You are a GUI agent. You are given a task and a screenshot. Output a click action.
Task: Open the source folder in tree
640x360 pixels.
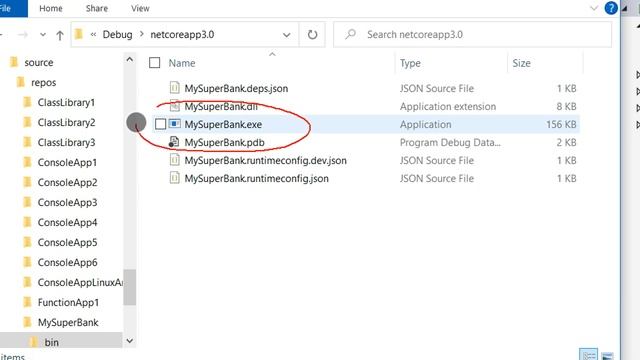[x=38, y=62]
